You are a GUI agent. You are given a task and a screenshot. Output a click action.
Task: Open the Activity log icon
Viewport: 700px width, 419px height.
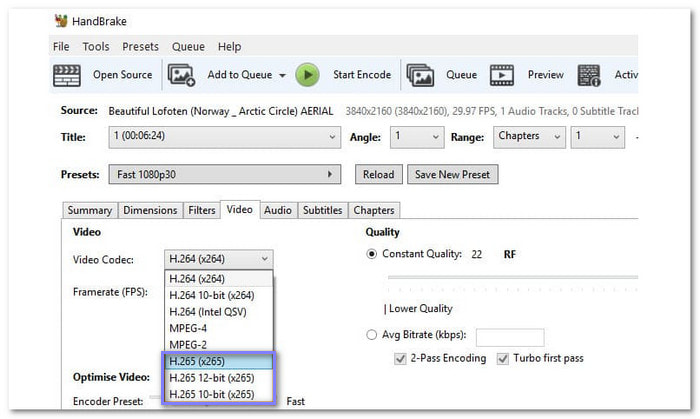coord(589,75)
